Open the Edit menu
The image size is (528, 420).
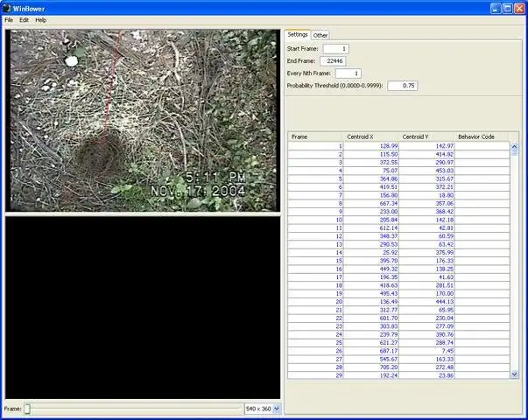point(24,20)
